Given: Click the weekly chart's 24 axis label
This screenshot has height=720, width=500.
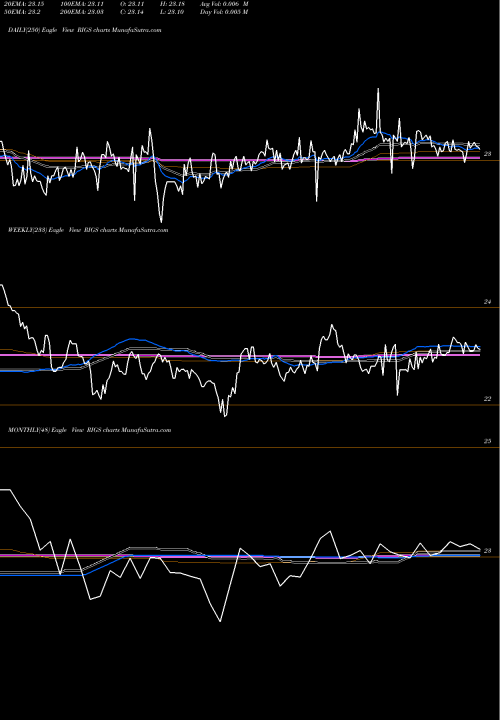Looking at the screenshot, I should coord(488,302).
